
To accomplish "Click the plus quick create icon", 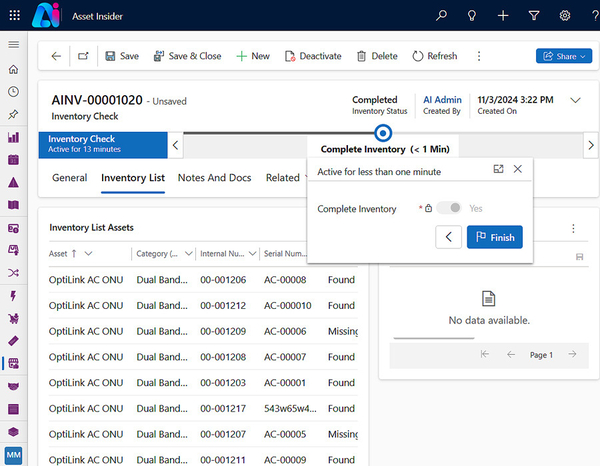I will [503, 15].
